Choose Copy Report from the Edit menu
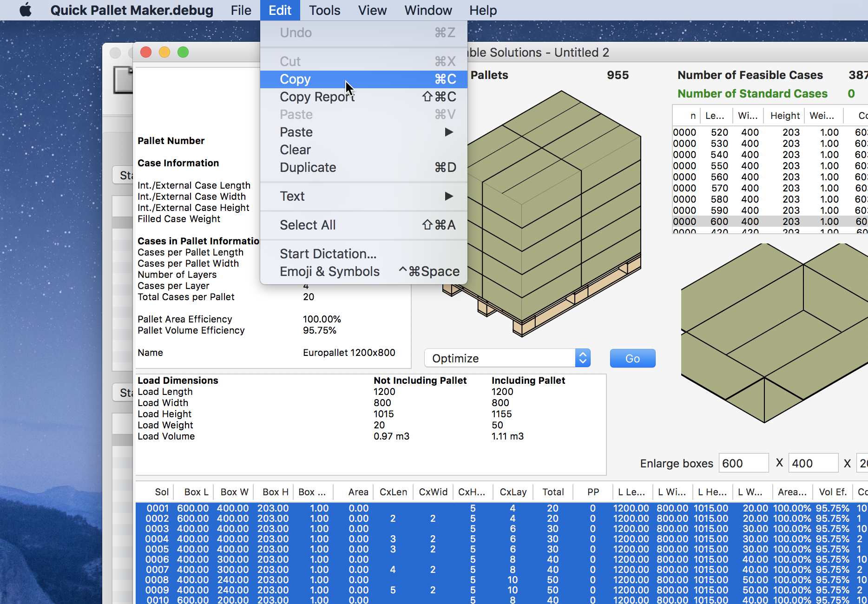Viewport: 868px width, 604px height. 363,97
